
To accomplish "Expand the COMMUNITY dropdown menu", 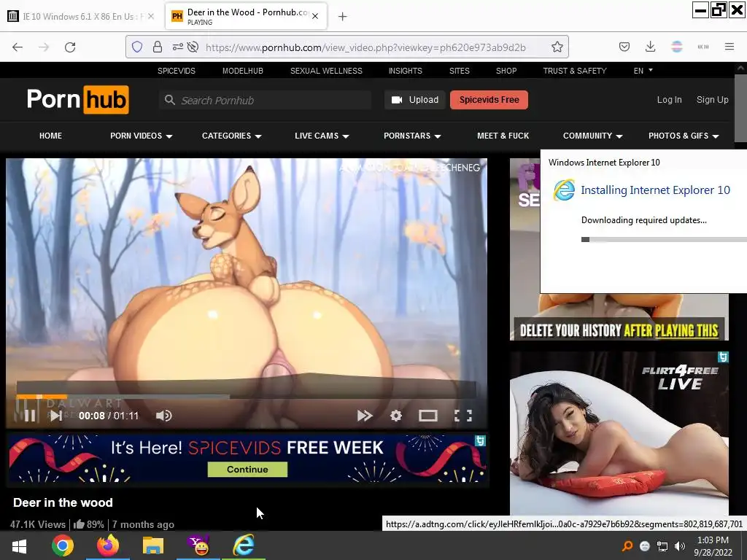I will 592,136.
